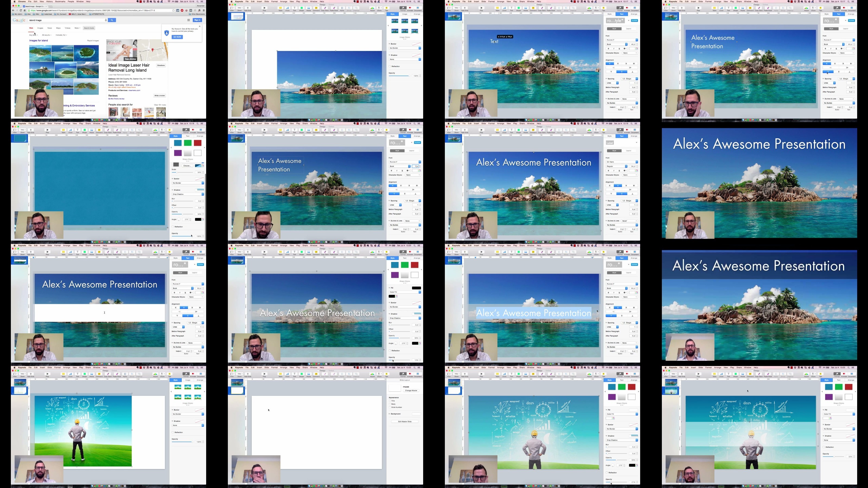Switch to the Images tab on Google
The width and height of the screenshot is (868, 488).
[x=40, y=28]
